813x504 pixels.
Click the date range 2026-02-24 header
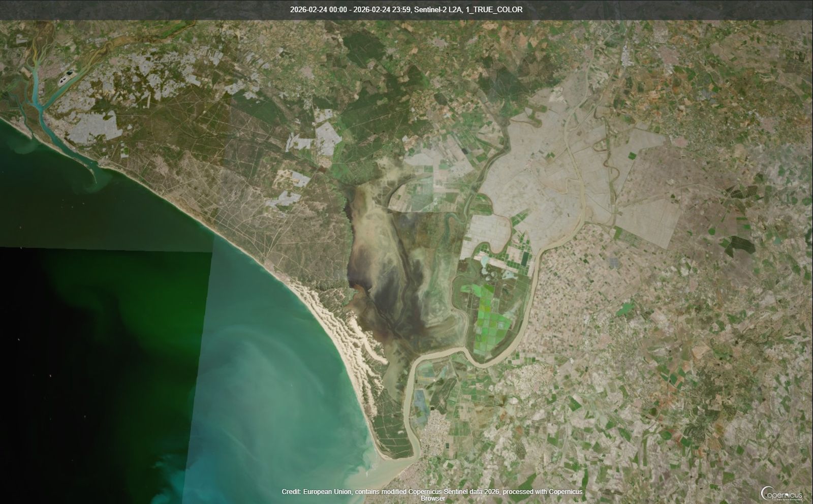[x=309, y=9]
